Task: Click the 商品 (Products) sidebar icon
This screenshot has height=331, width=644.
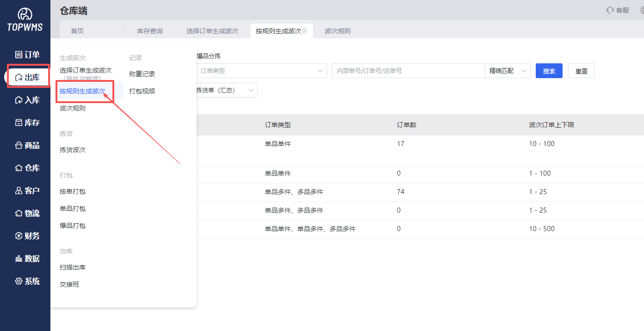Action: pyautogui.click(x=27, y=145)
